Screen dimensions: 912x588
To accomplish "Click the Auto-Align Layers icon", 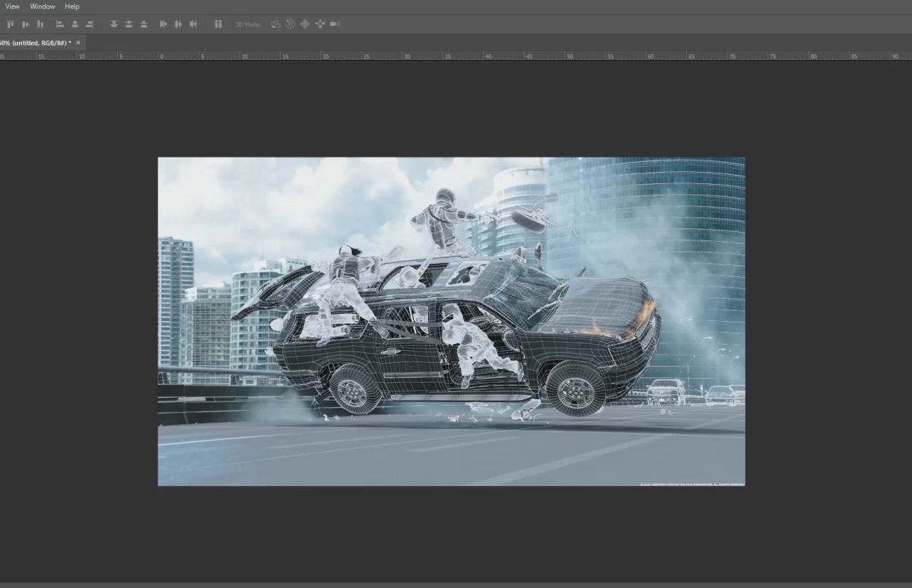I will (218, 24).
